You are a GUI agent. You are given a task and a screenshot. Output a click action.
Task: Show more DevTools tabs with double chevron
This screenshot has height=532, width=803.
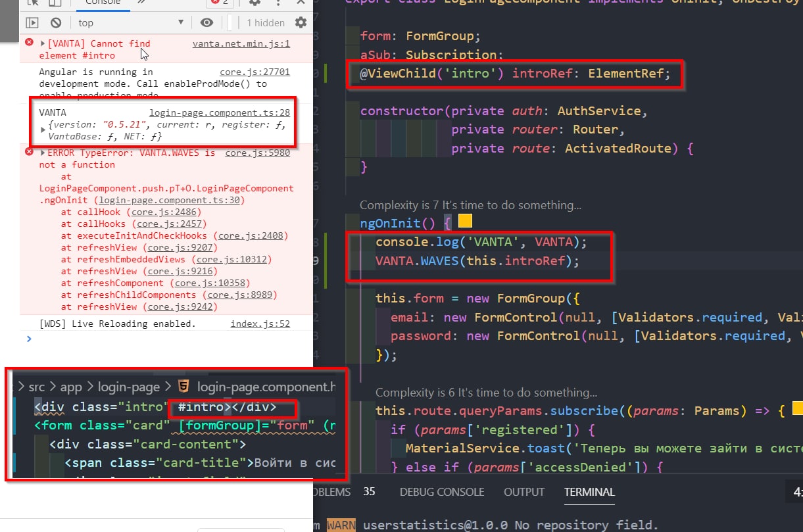pos(141,3)
